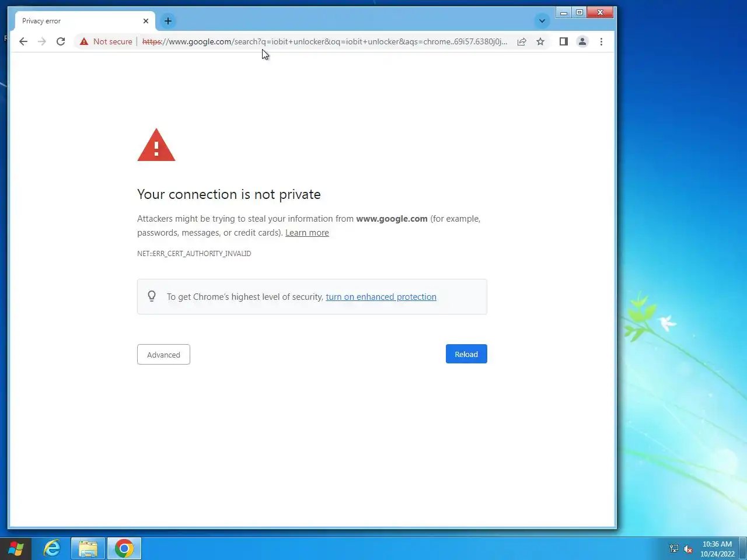
Task: Click the Your connection is not private heading
Action: pos(229,194)
